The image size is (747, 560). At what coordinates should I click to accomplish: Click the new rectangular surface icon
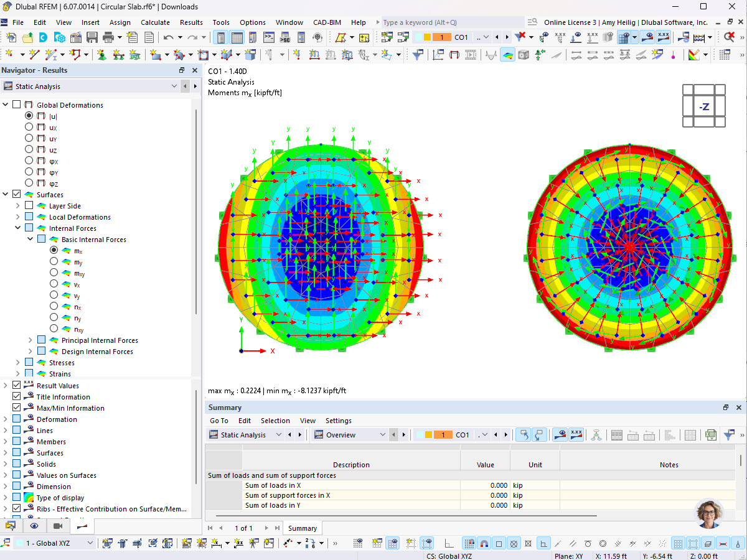(155, 55)
